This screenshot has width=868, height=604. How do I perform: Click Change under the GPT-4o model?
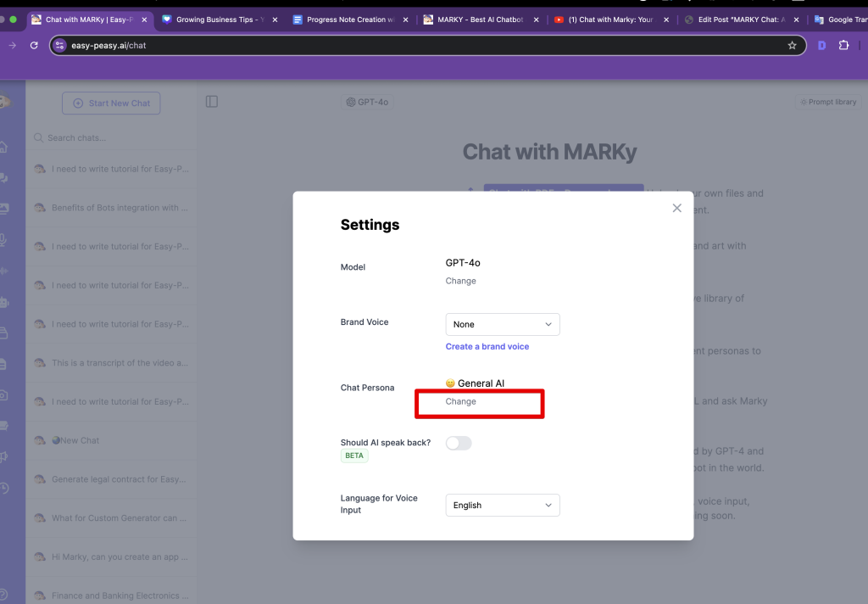461,281
